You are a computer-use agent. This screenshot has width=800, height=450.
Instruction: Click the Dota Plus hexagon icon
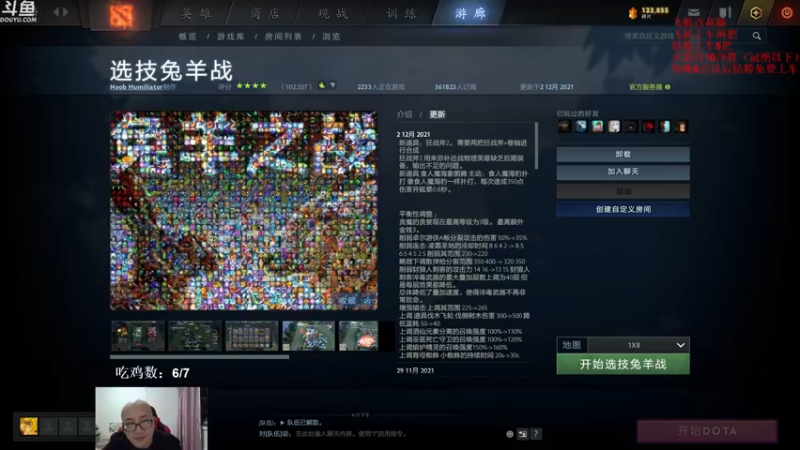click(x=756, y=13)
